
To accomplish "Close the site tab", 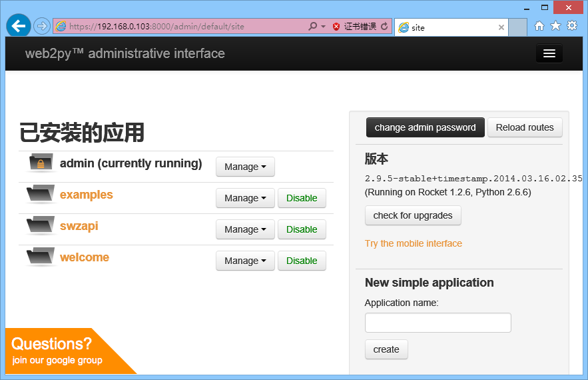I will point(501,27).
